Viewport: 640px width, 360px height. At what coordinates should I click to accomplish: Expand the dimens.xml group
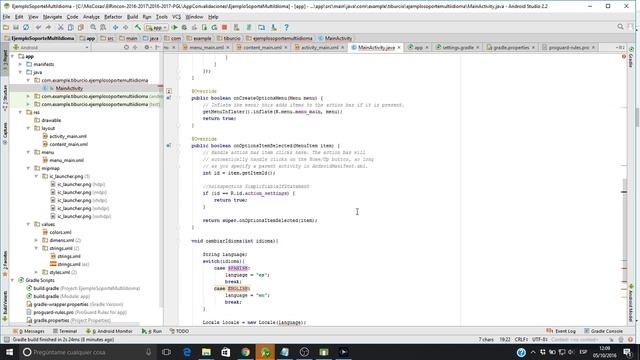click(x=36, y=240)
